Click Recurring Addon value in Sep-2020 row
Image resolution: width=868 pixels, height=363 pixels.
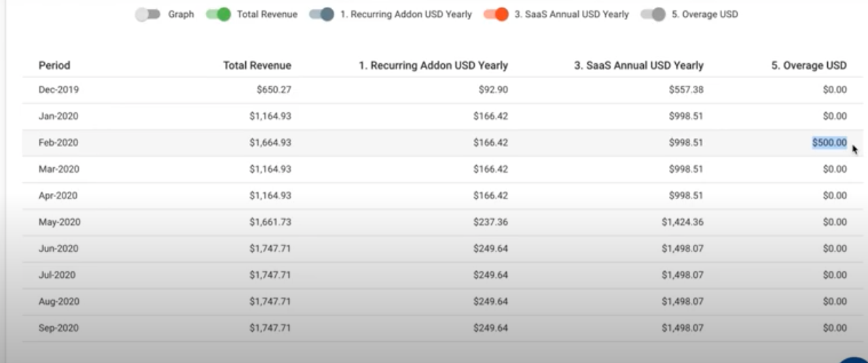(490, 328)
